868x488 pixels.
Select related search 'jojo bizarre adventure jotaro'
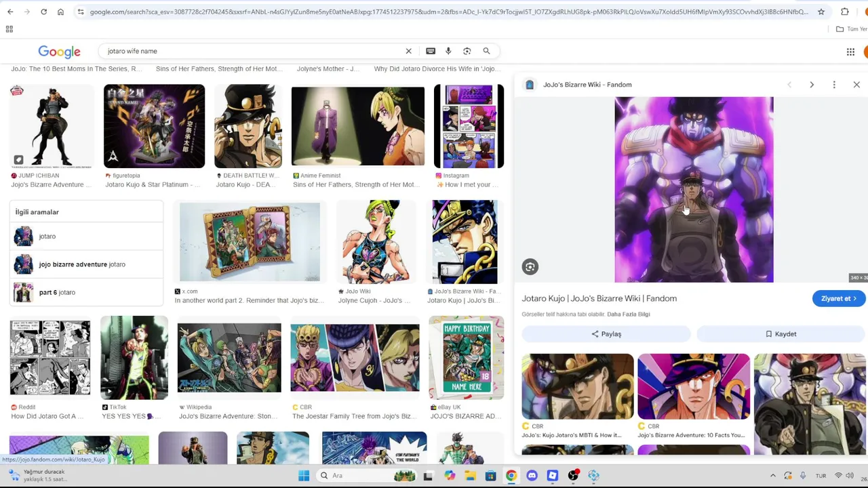[x=86, y=264]
